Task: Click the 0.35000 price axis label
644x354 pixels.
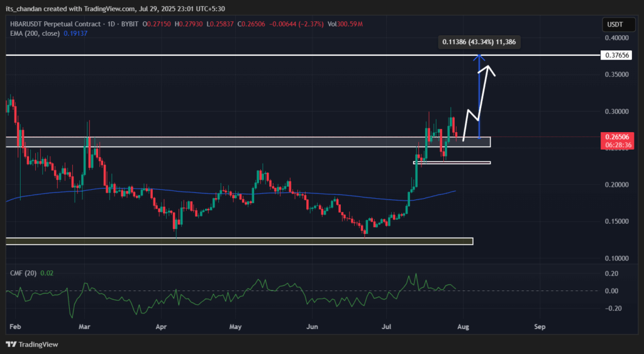Action: pos(617,74)
